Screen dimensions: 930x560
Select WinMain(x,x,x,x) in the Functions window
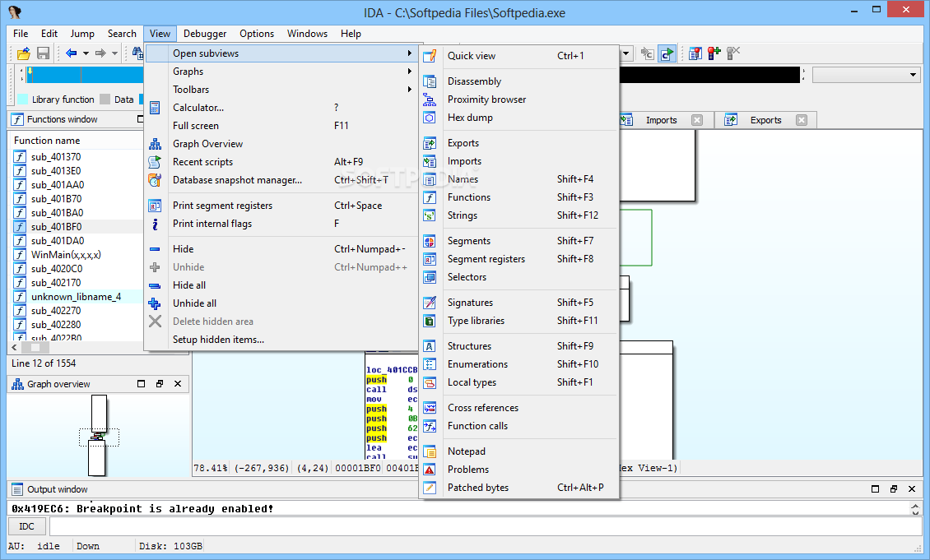pyautogui.click(x=66, y=255)
